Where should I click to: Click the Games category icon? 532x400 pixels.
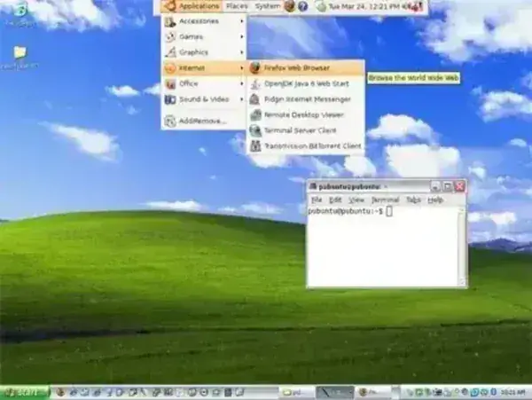coord(170,36)
